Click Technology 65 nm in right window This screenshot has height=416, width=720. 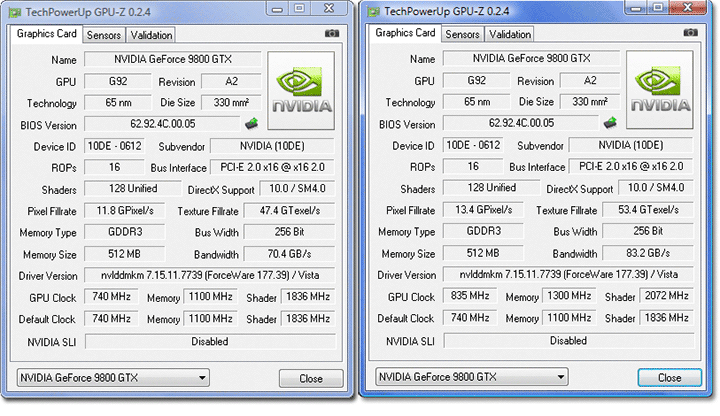[477, 101]
